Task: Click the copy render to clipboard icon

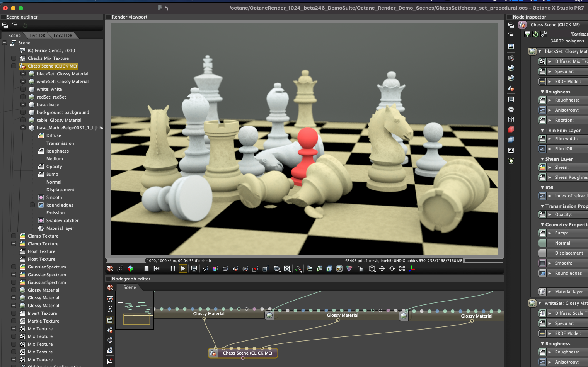Action: pos(309,268)
